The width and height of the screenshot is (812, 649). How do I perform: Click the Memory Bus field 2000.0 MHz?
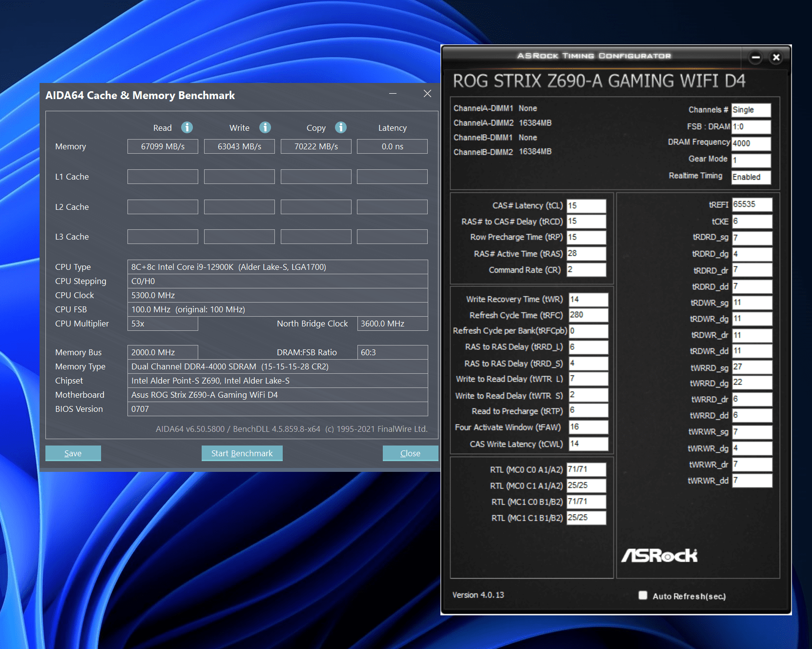(x=163, y=352)
